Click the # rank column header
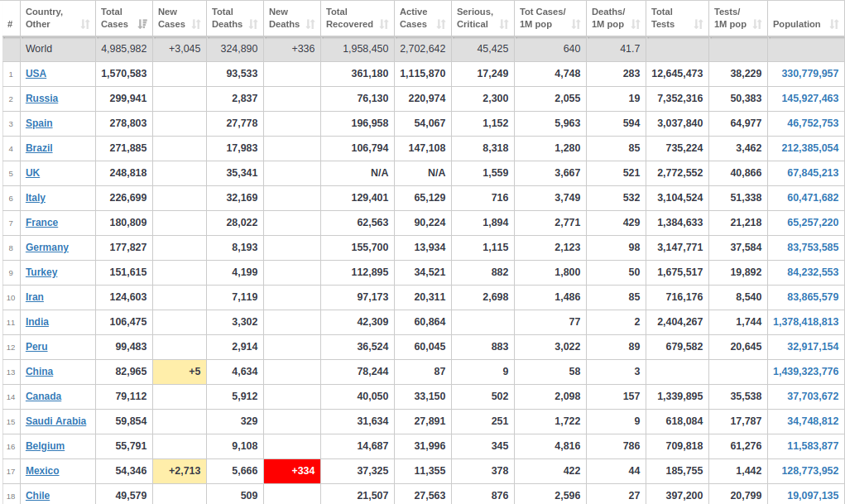 tap(11, 18)
